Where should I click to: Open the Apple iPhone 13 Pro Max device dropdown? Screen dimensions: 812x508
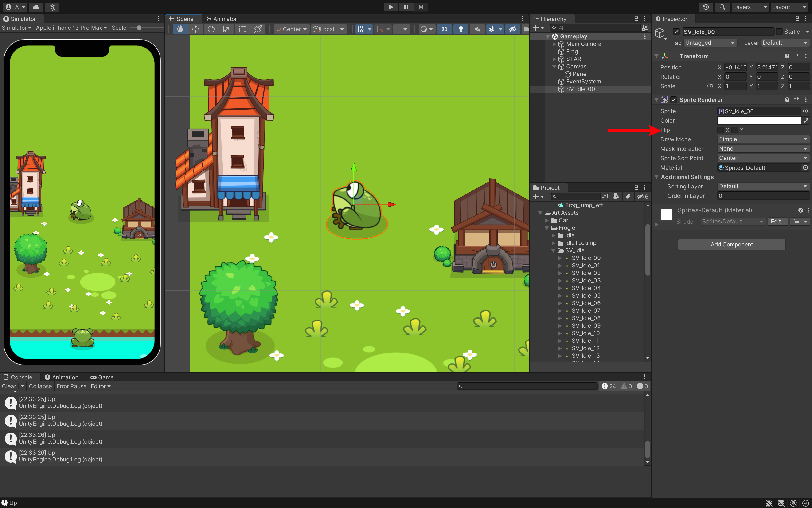pos(71,28)
